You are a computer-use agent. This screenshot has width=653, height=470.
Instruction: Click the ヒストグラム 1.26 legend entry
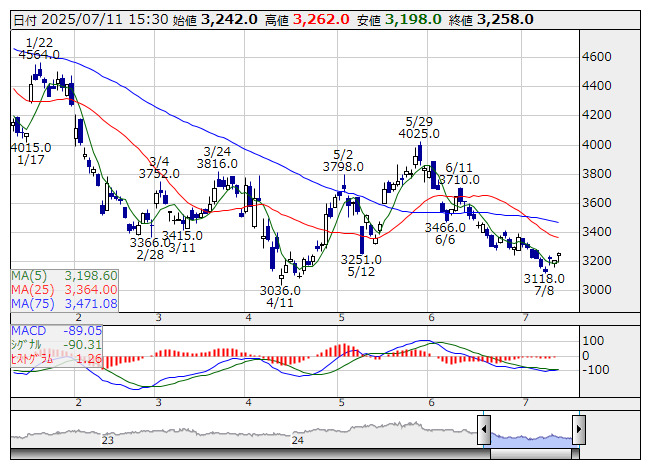tap(57, 359)
